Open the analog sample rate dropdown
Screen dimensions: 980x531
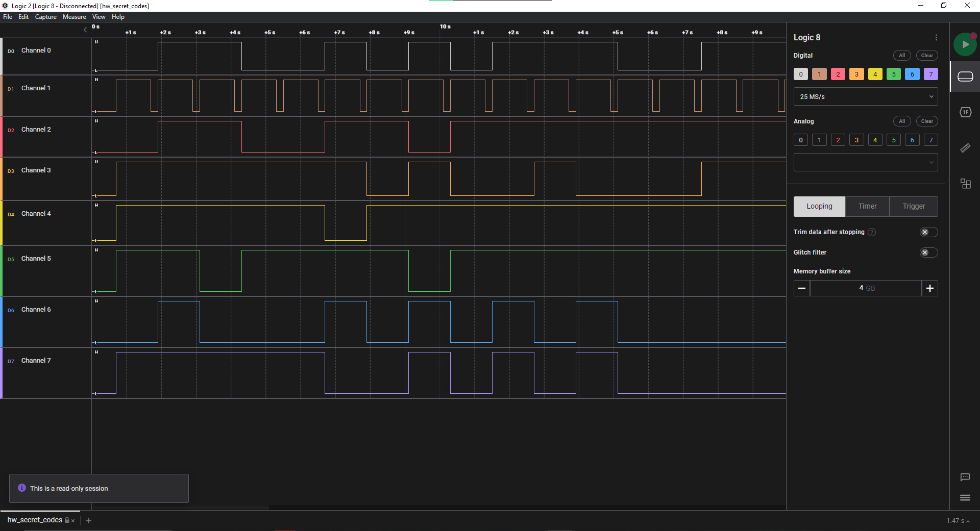click(x=866, y=162)
